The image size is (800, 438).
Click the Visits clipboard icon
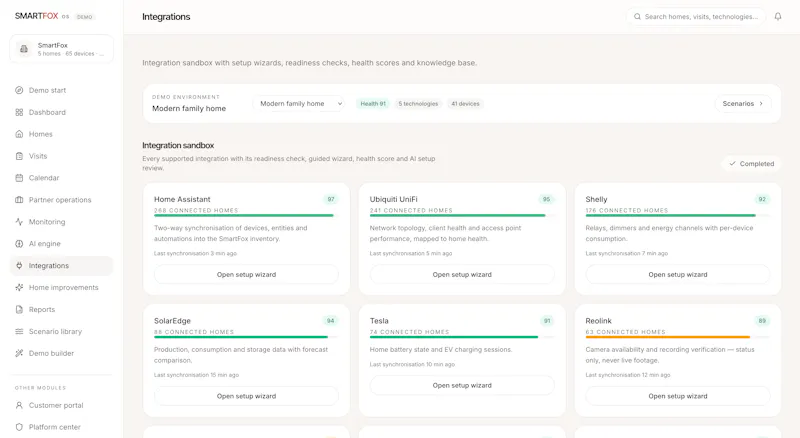click(19, 156)
